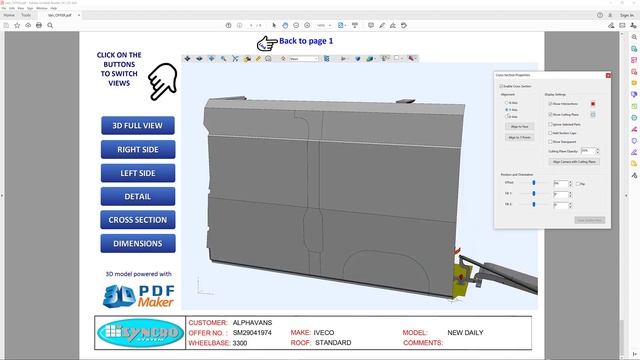The height and width of the screenshot is (360, 640).
Task: Add a 3D comment
Action: [x=268, y=59]
